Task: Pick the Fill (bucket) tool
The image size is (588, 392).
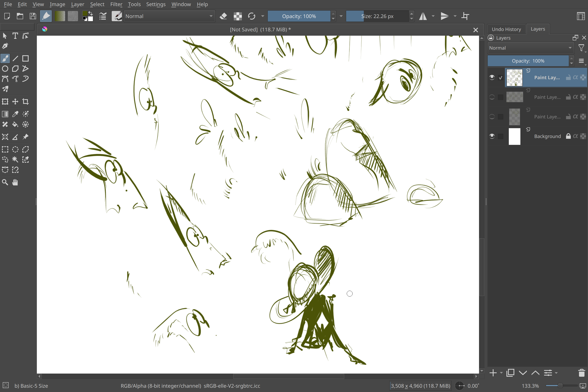Action: click(x=15, y=124)
